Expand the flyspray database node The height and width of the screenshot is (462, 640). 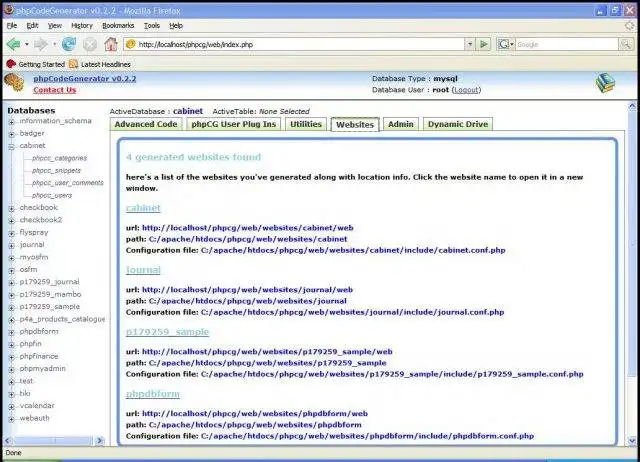11,233
